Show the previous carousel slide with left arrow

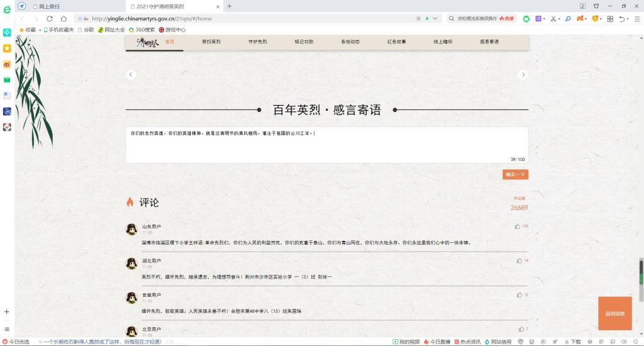pyautogui.click(x=131, y=75)
